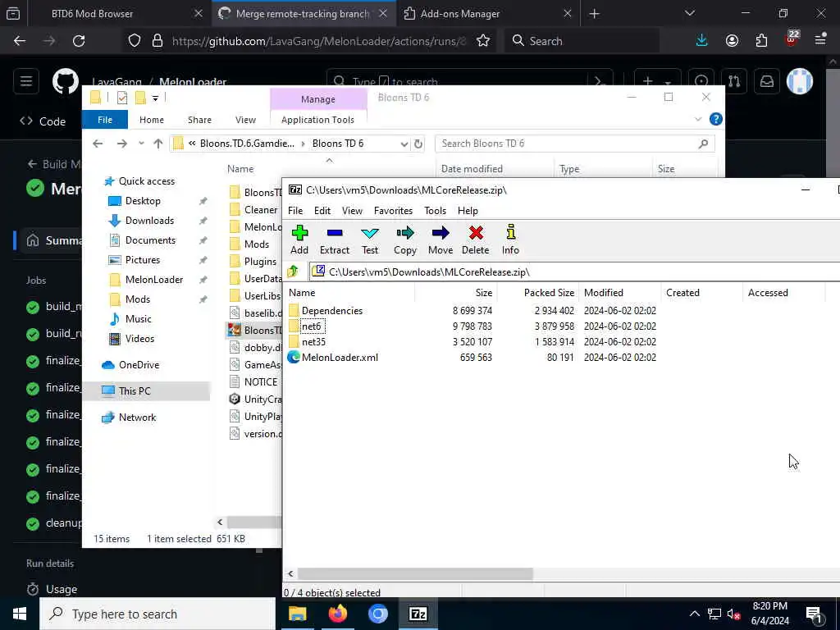Open Quick Access toolbar customize dropdown
The image size is (840, 630).
(155, 98)
